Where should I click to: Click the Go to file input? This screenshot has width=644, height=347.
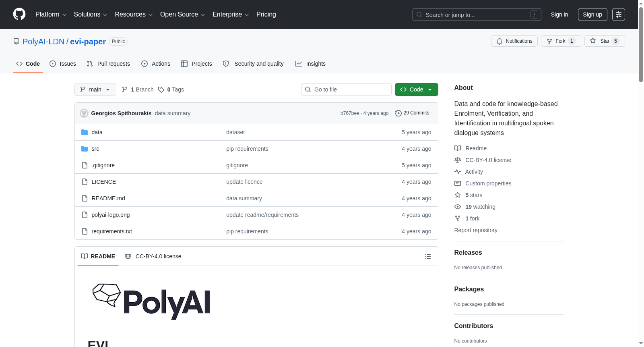(346, 89)
